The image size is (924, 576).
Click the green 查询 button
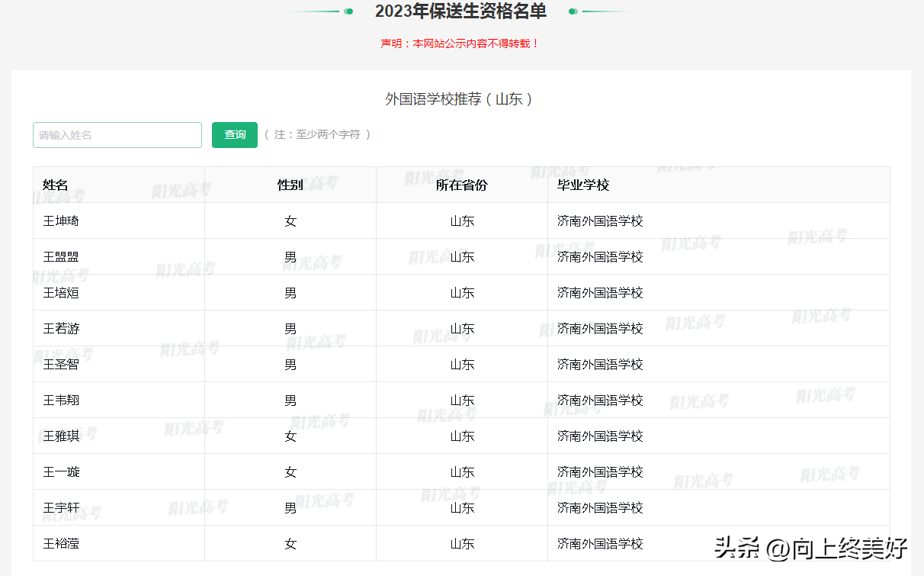pos(235,135)
